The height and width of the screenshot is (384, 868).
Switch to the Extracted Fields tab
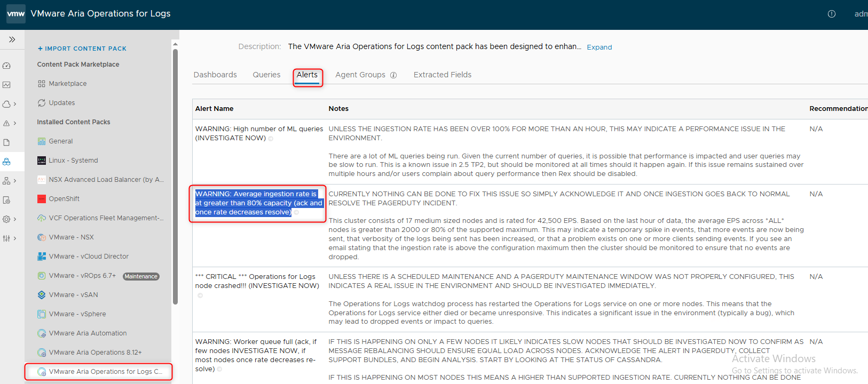(x=442, y=75)
